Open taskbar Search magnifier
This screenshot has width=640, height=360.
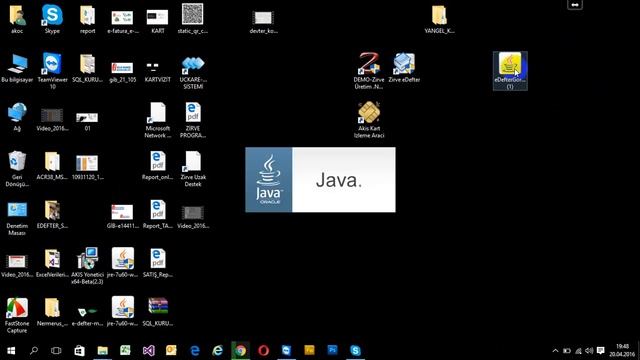(x=34, y=350)
